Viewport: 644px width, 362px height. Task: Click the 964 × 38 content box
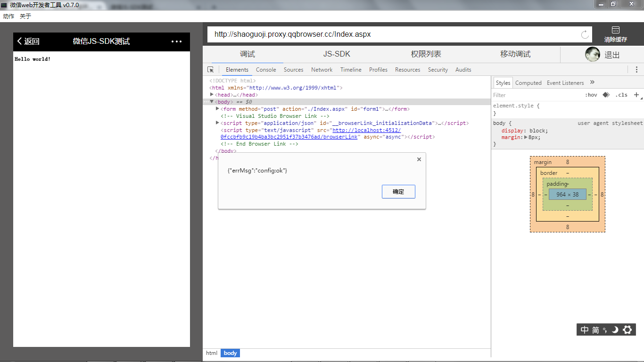point(567,194)
